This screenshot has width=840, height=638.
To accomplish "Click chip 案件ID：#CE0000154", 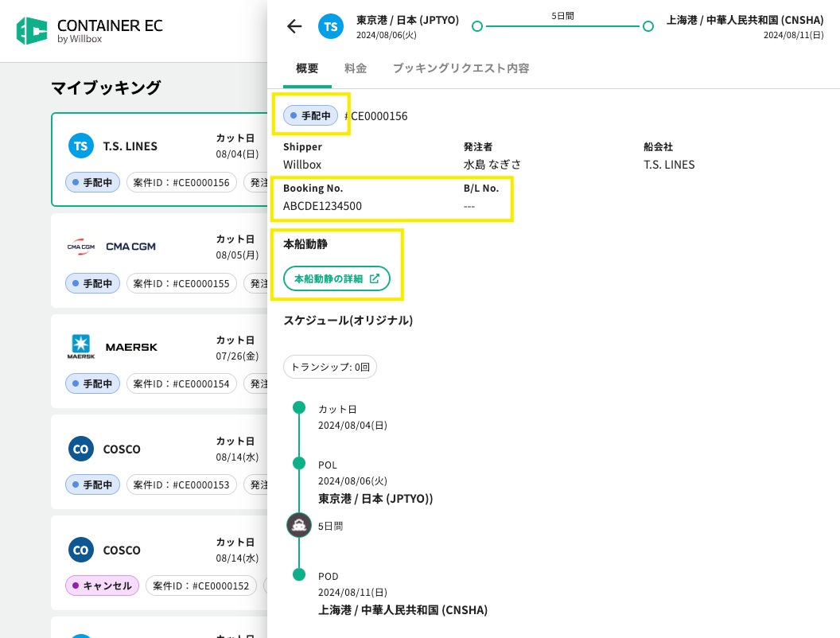I will [181, 384].
